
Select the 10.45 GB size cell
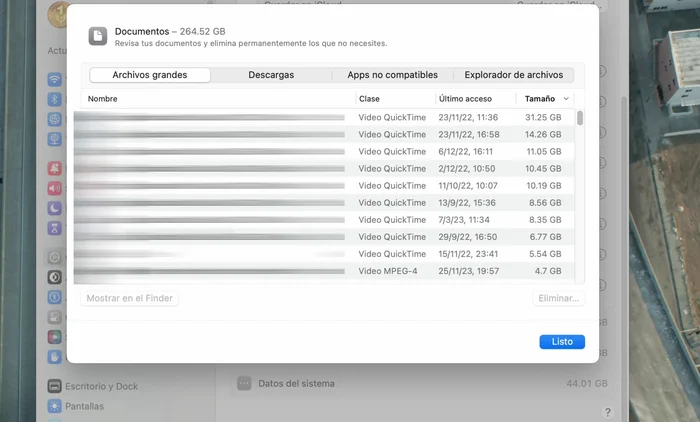pos(543,168)
